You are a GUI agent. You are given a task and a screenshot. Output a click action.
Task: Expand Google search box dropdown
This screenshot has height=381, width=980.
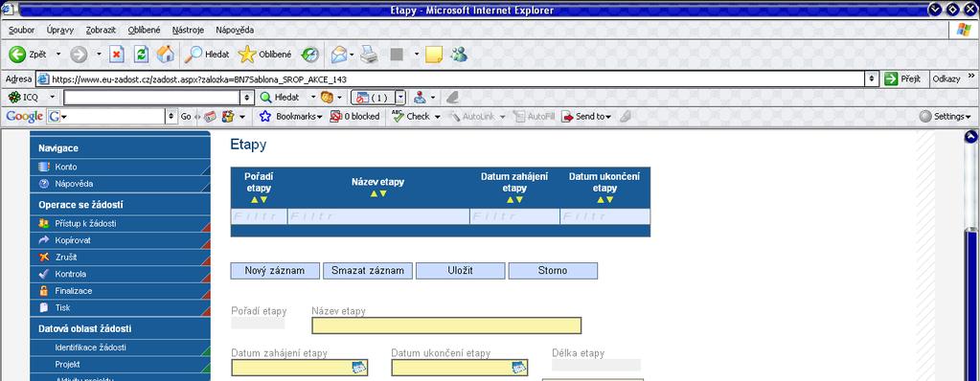(x=171, y=116)
